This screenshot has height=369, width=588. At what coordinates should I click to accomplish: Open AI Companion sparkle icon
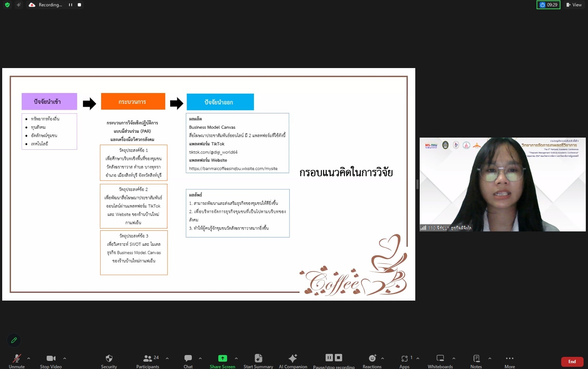[293, 358]
